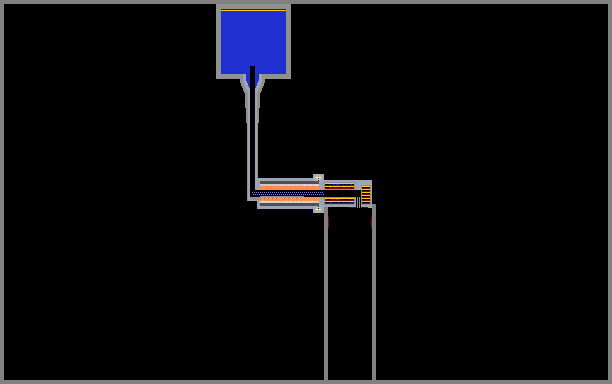Select the black rod inside the tank funnel
Image resolution: width=612 pixels, height=384 pixels.
pos(253,77)
